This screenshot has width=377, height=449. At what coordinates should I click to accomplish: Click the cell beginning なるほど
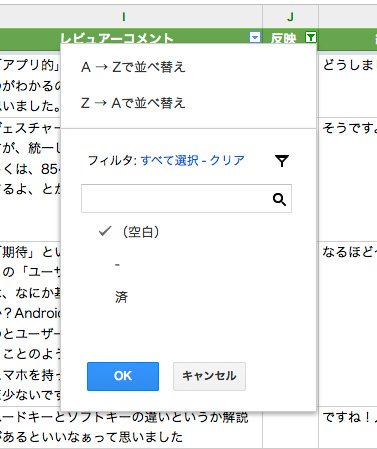(348, 324)
